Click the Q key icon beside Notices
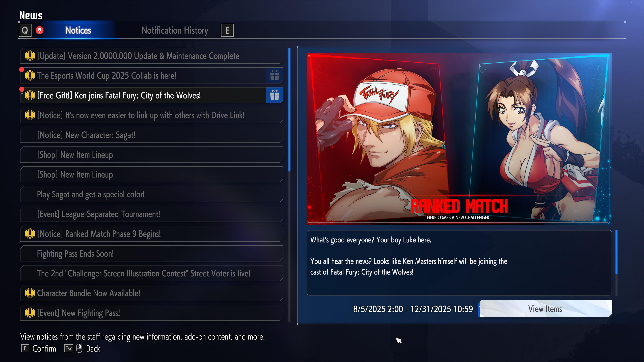This screenshot has height=362, width=644. click(x=25, y=30)
